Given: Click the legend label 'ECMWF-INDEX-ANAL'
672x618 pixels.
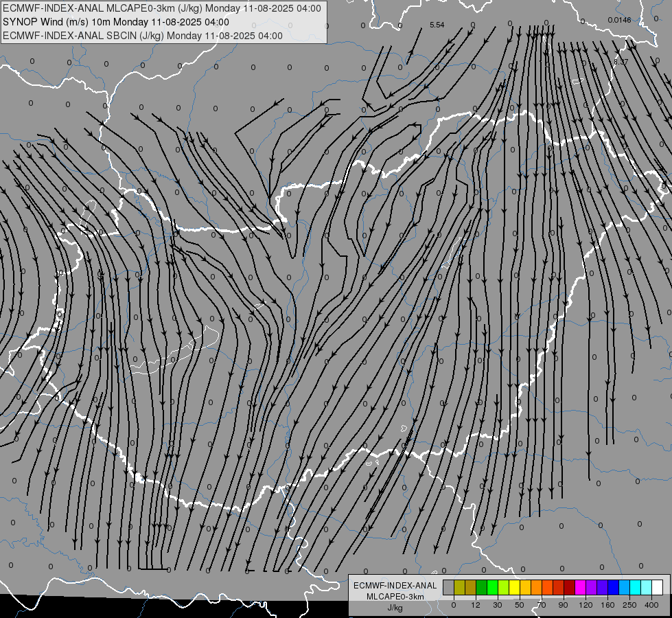Looking at the screenshot, I should pyautogui.click(x=395, y=586).
